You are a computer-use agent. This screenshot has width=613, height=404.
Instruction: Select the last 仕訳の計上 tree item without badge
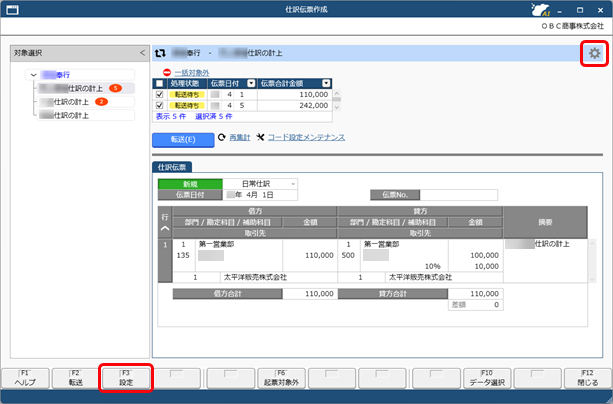(86, 115)
